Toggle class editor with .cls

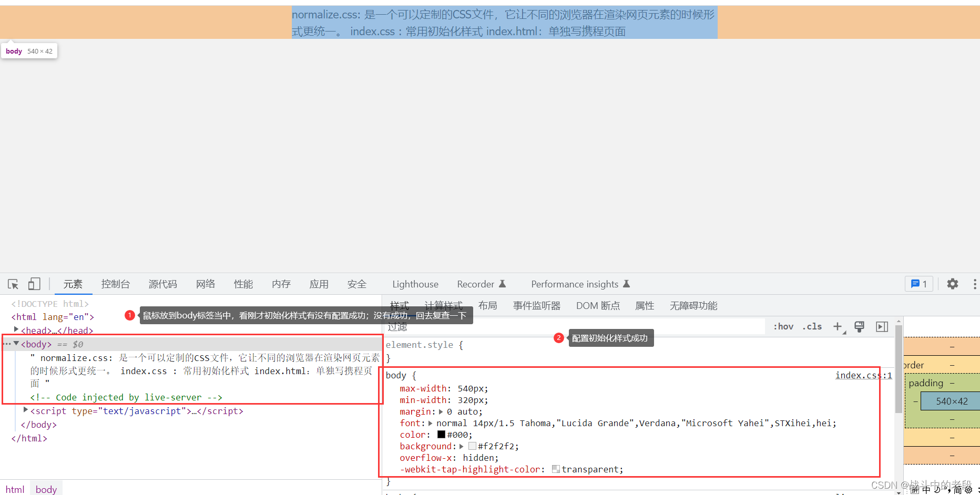812,326
